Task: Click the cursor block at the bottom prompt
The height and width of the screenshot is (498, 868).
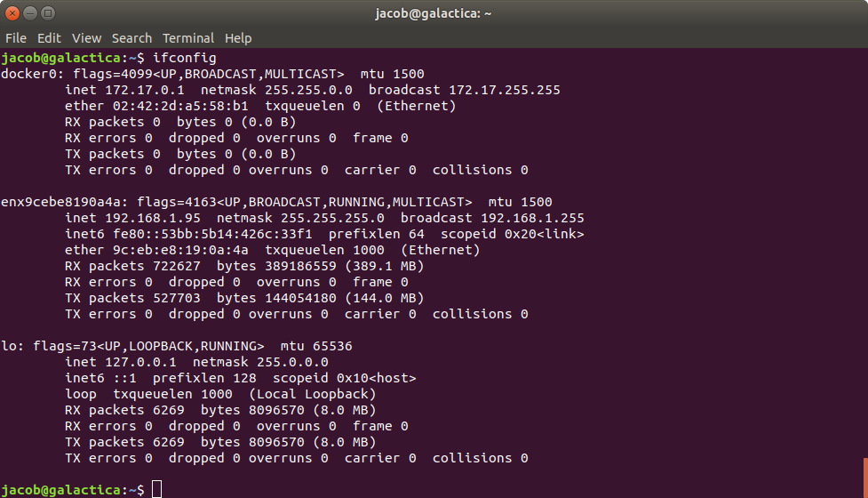Action: [x=157, y=489]
